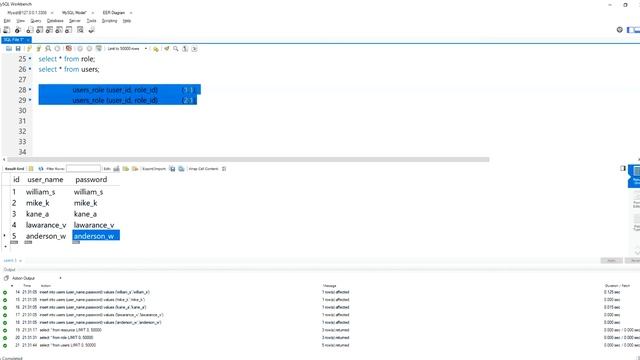This screenshot has width=640, height=360.
Task: Click the Apply button
Action: [x=611, y=260]
